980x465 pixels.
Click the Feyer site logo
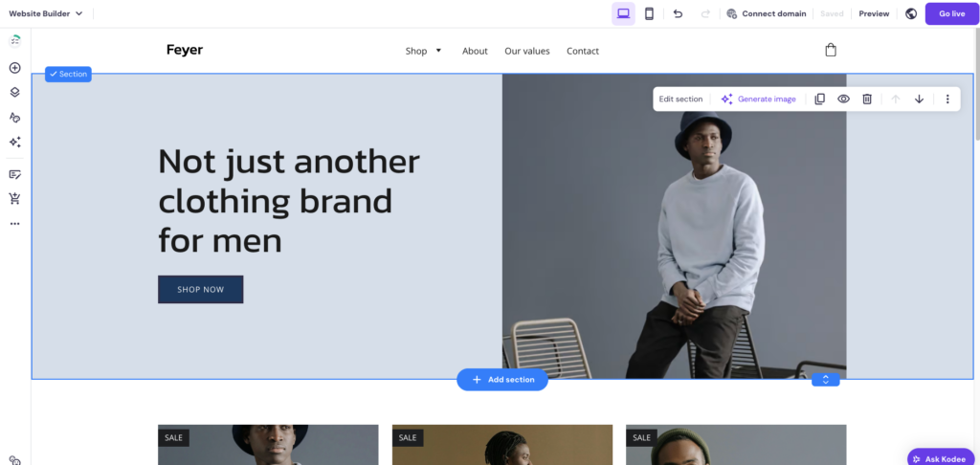(x=185, y=50)
